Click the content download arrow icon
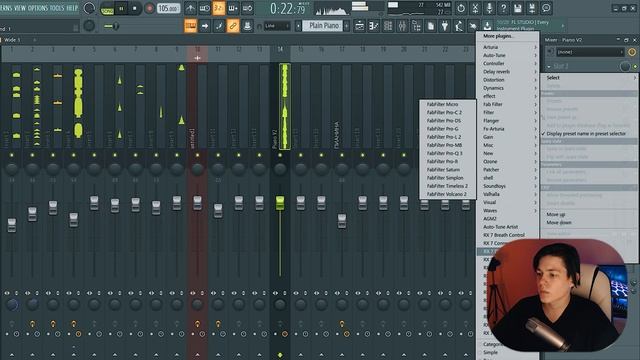 pos(487,26)
